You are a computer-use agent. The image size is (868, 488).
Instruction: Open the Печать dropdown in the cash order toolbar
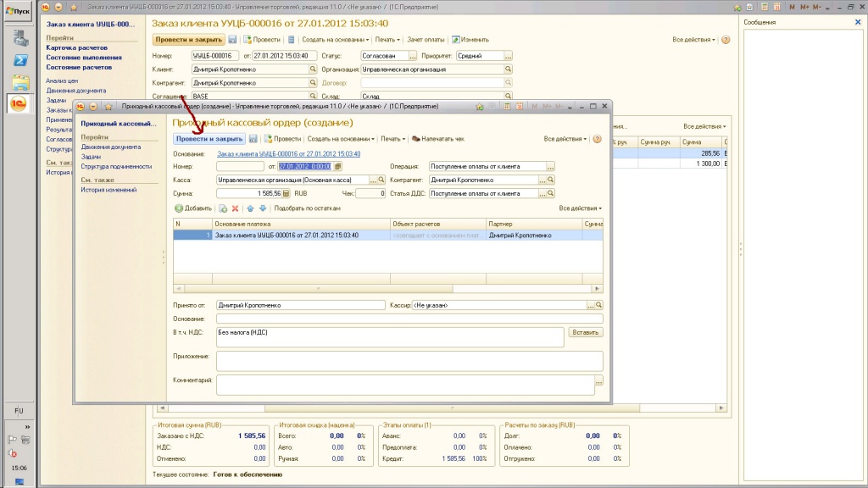tap(393, 139)
